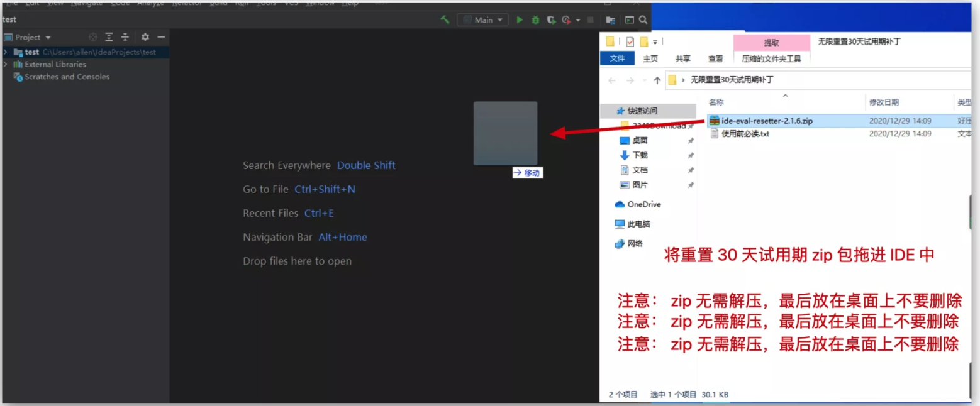Image resolution: width=980 pixels, height=406 pixels.
Task: Click Explorer Up one level arrow
Action: [657, 80]
